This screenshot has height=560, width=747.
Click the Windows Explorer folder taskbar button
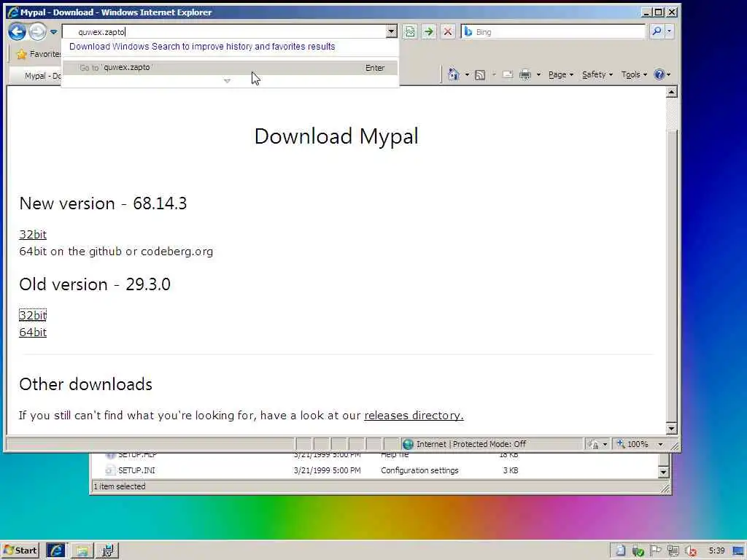82,551
